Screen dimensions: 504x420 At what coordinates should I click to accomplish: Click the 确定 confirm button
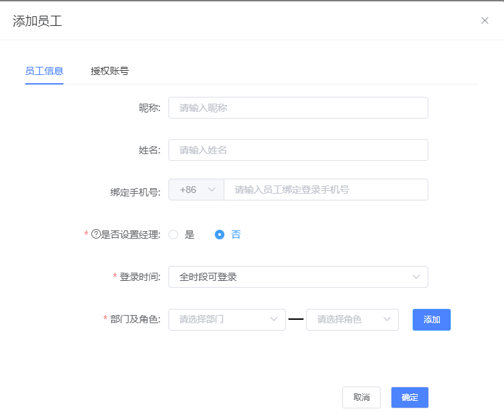click(x=410, y=397)
